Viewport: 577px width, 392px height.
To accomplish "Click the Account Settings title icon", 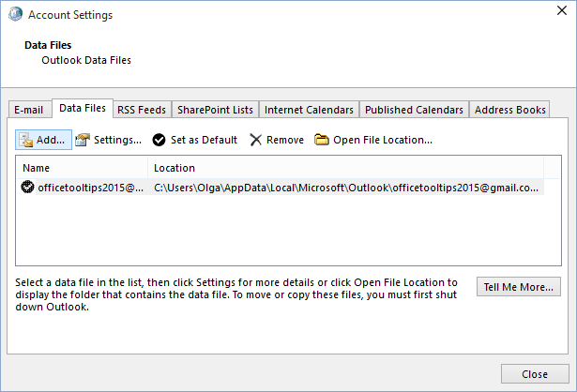I will tap(15, 14).
